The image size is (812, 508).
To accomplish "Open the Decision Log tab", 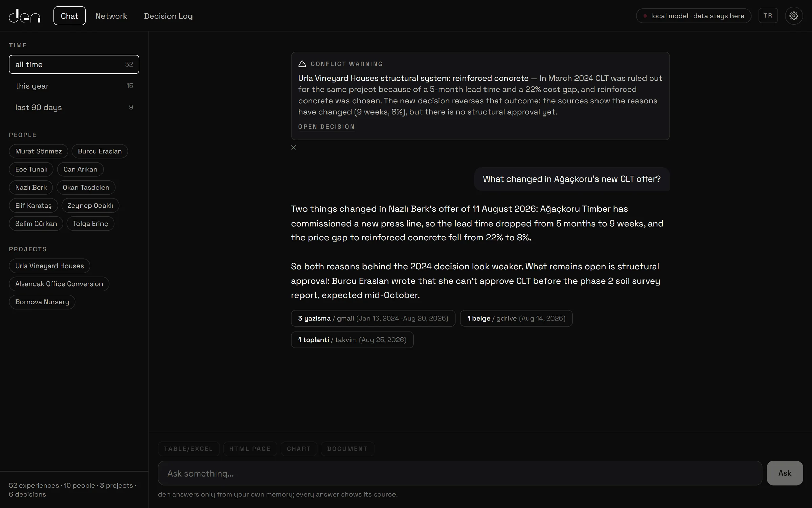I will coord(168,16).
